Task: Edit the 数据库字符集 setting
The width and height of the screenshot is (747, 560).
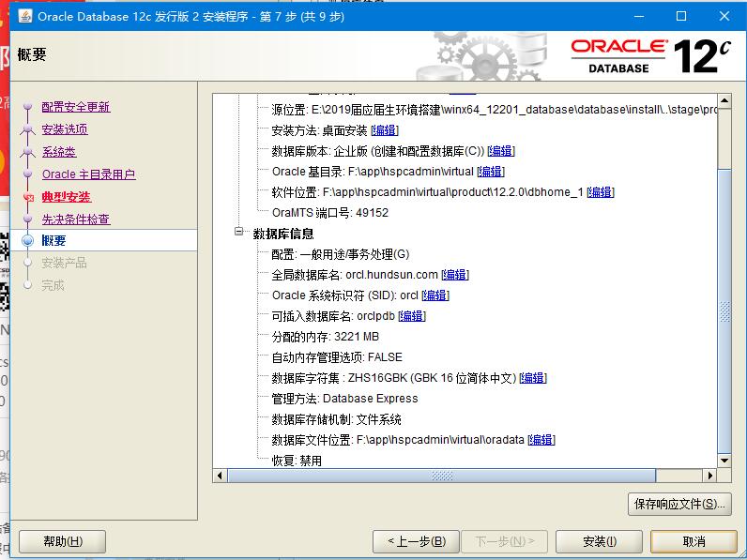Action: 533,378
